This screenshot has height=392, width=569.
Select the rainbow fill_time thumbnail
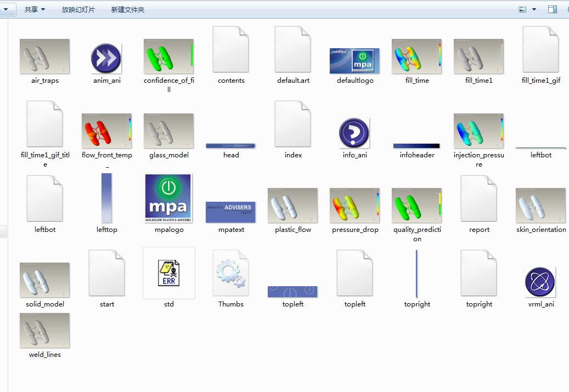coord(416,56)
